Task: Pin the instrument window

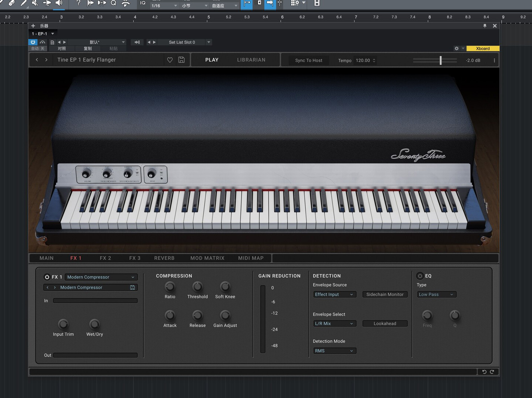Action: 485,26
